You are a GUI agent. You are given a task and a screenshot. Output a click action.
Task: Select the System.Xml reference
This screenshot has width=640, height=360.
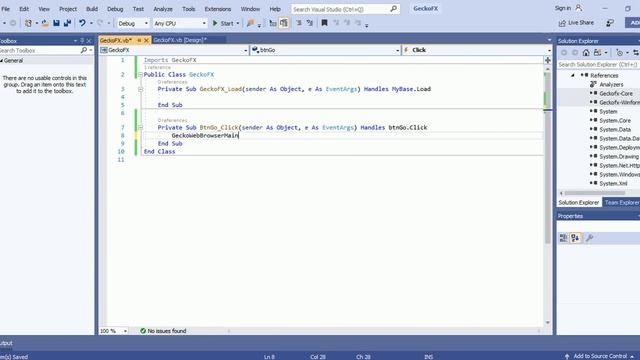click(x=613, y=183)
